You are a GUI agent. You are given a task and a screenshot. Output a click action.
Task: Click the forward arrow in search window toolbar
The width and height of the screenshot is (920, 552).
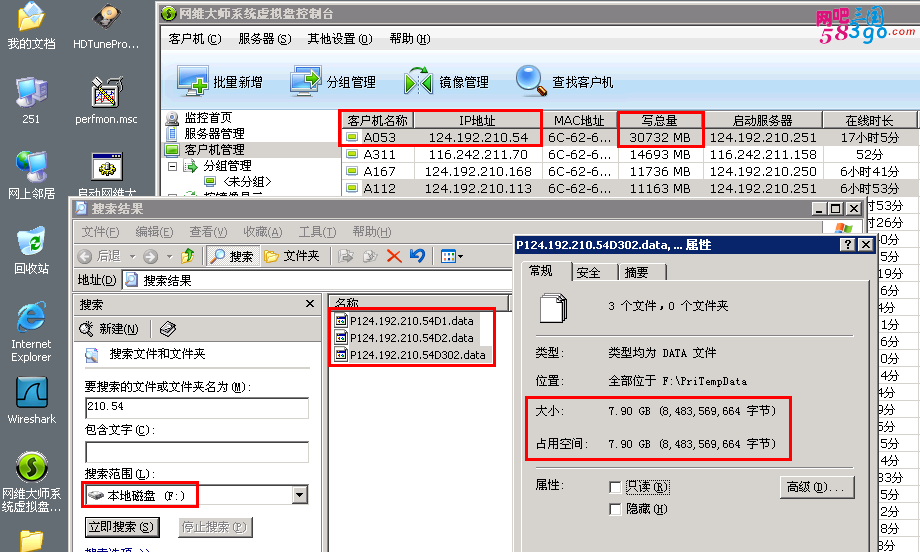tap(151, 256)
